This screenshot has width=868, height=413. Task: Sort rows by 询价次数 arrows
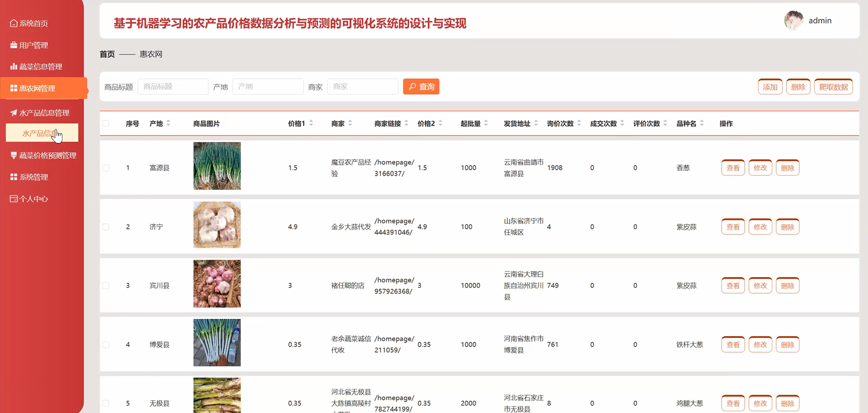pyautogui.click(x=579, y=124)
